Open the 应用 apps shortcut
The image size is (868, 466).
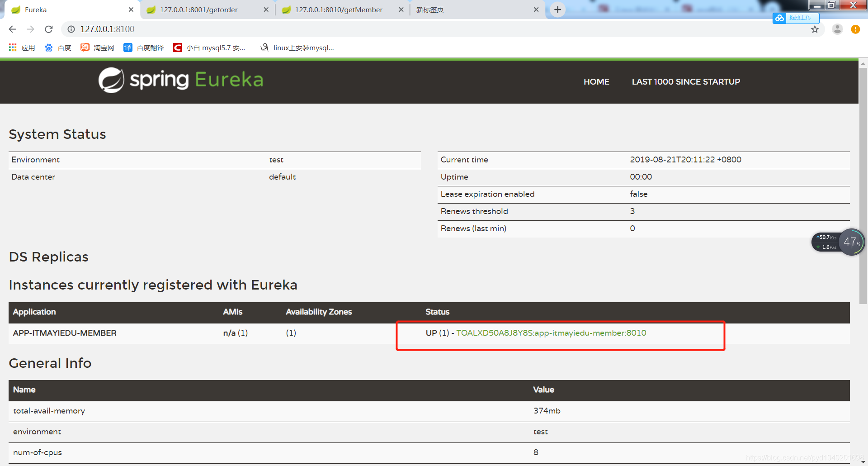click(x=22, y=47)
